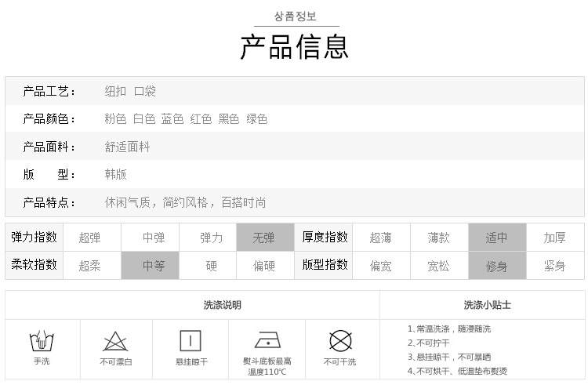Select the highlighted 中等 cell
588x392 pixels.
pos(150,266)
